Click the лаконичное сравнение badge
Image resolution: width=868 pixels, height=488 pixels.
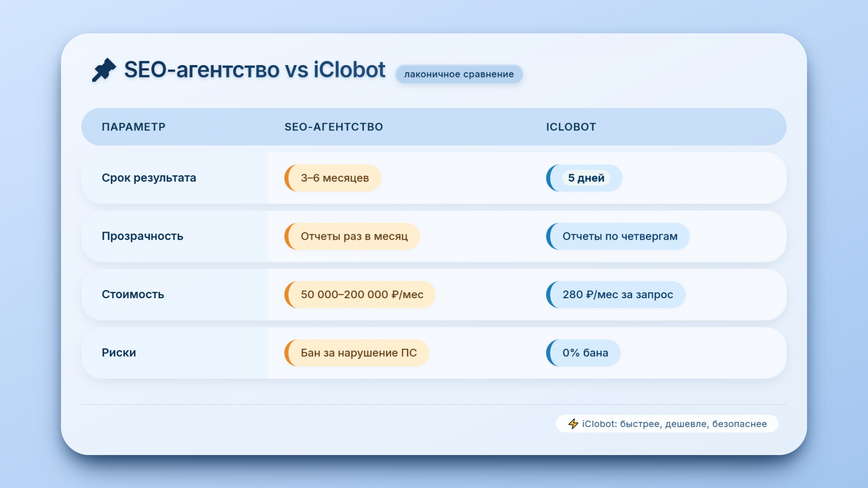click(x=459, y=74)
